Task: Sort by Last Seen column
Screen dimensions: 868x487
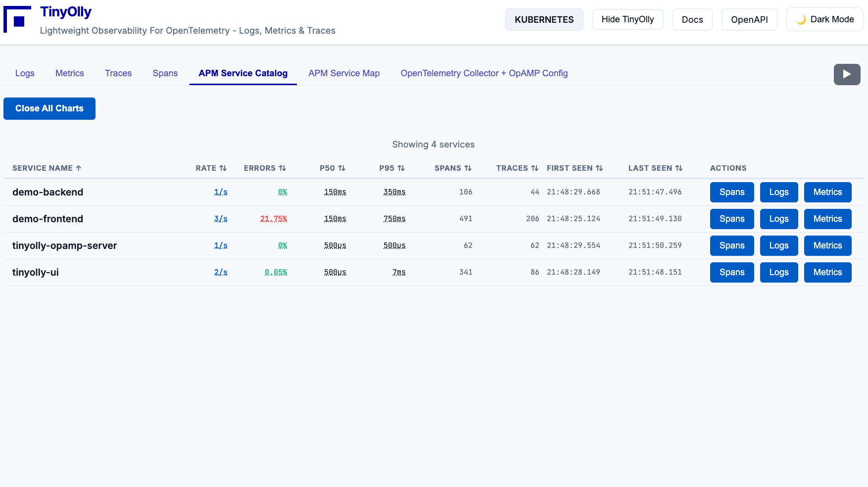Action: point(655,168)
